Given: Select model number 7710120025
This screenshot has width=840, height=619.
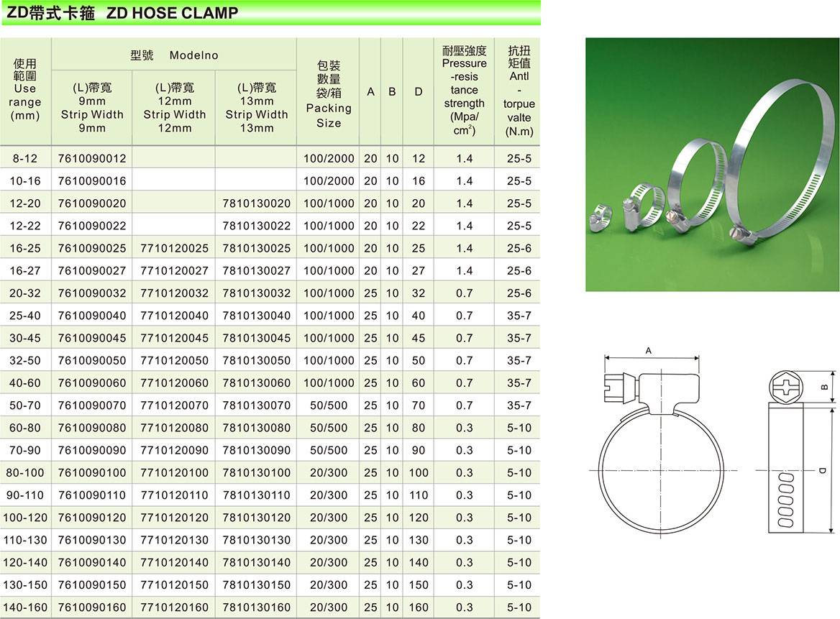Looking at the screenshot, I should 174,249.
